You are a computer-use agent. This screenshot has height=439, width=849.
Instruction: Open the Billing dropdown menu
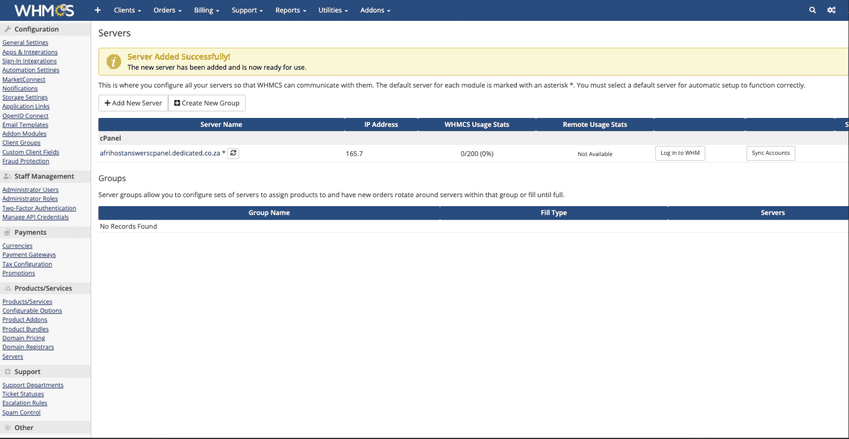point(207,10)
